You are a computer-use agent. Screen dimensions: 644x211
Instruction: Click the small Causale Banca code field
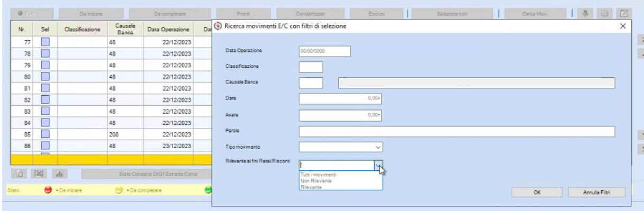coord(311,82)
